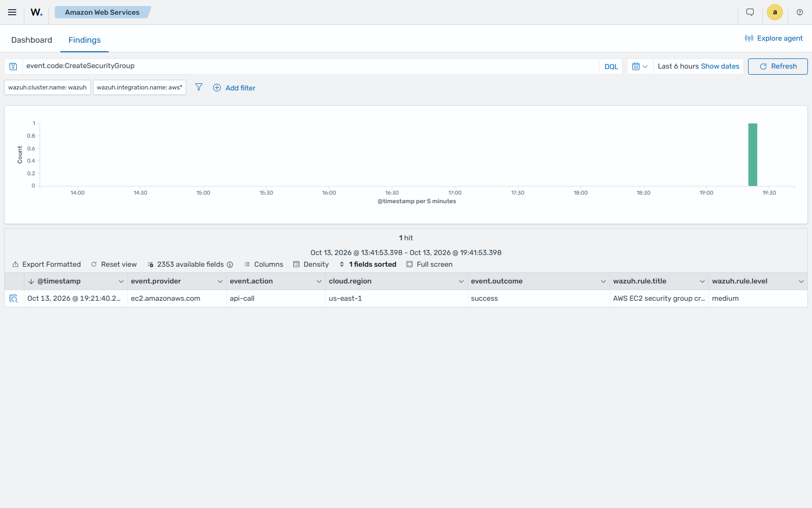Select the Findings tab
812x508 pixels.
point(85,40)
